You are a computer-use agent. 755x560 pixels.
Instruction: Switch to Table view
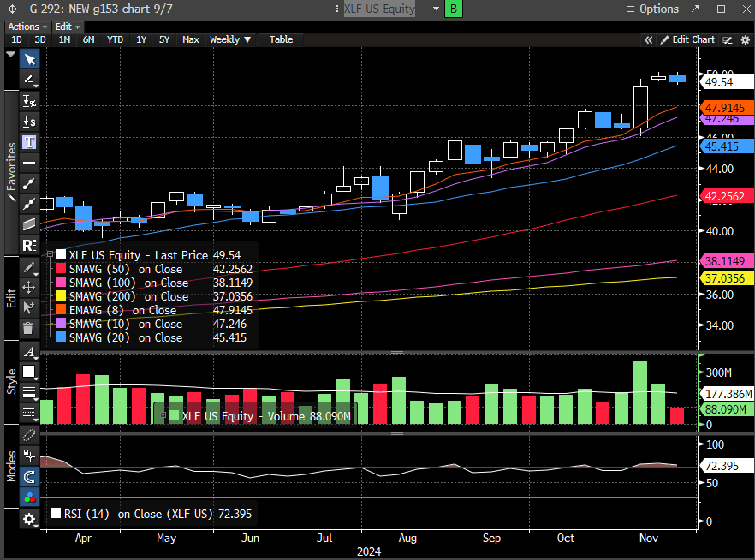[x=281, y=39]
